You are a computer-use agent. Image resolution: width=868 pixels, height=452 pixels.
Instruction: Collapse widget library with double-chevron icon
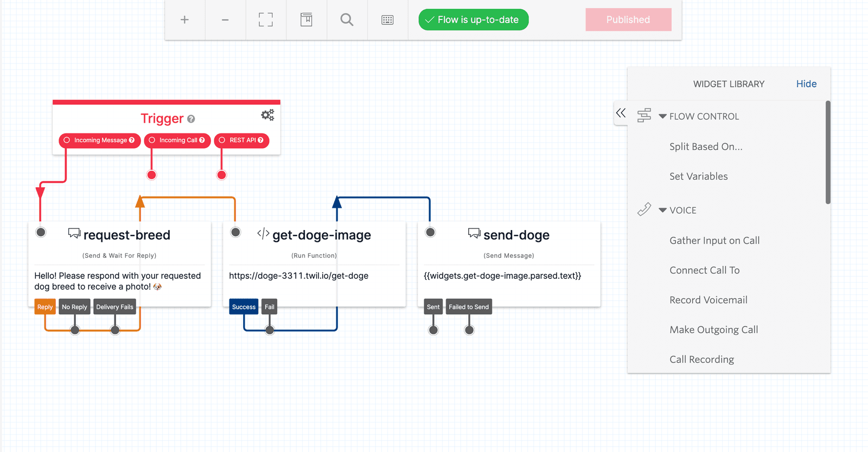click(x=621, y=113)
